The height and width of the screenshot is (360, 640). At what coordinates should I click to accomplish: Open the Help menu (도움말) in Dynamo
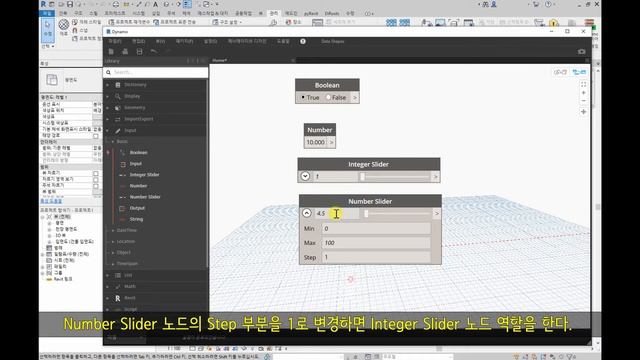click(283, 41)
